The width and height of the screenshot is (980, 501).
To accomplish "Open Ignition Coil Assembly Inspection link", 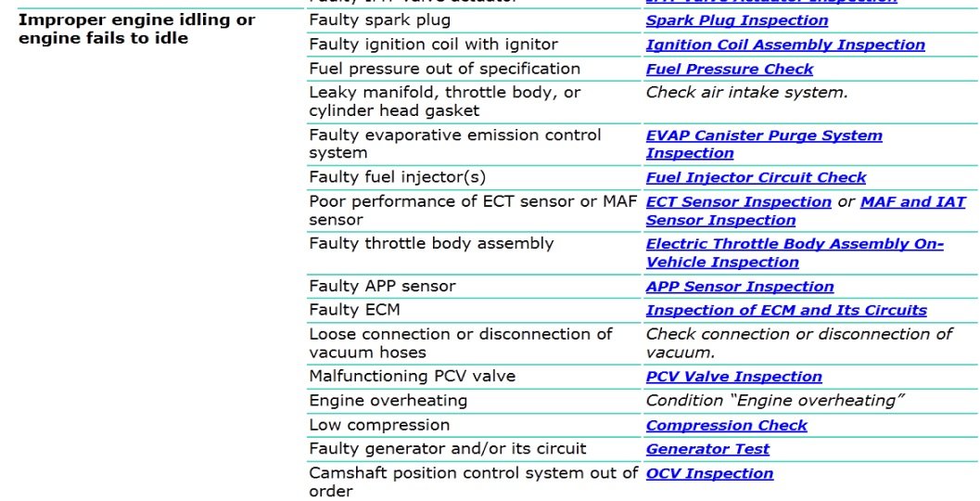I will point(785,45).
